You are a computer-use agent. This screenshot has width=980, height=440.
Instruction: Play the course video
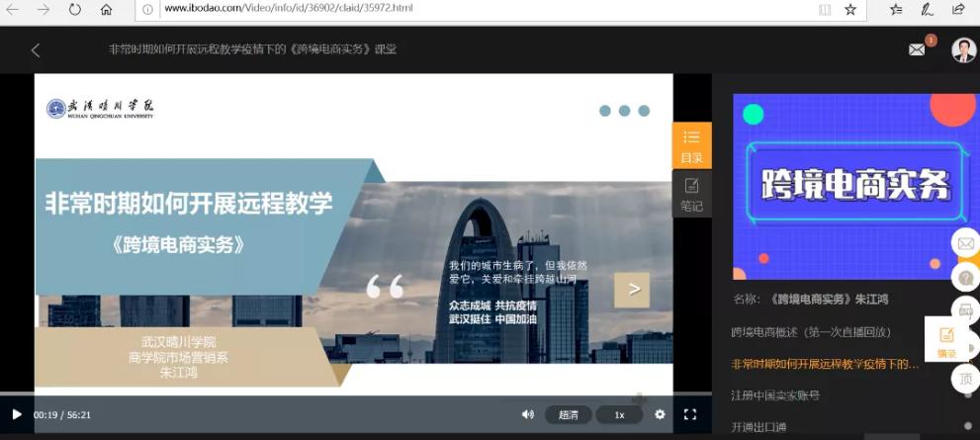pos(16,414)
